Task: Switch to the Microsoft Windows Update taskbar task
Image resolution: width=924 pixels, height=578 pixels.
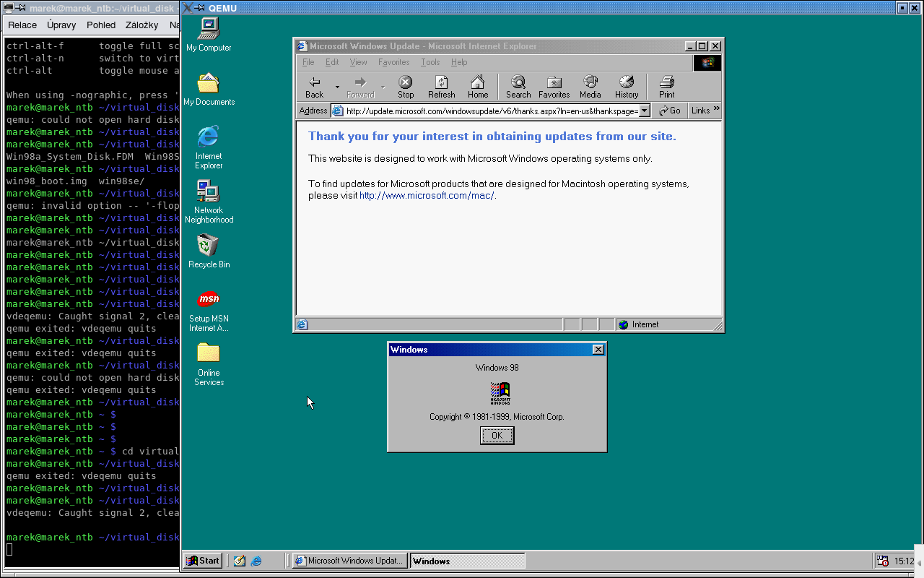Action: click(349, 561)
